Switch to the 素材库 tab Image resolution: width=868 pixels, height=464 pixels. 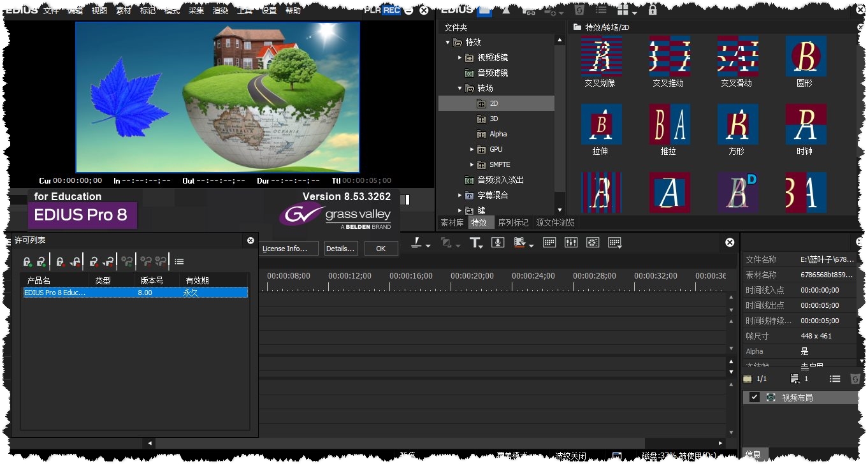point(452,222)
